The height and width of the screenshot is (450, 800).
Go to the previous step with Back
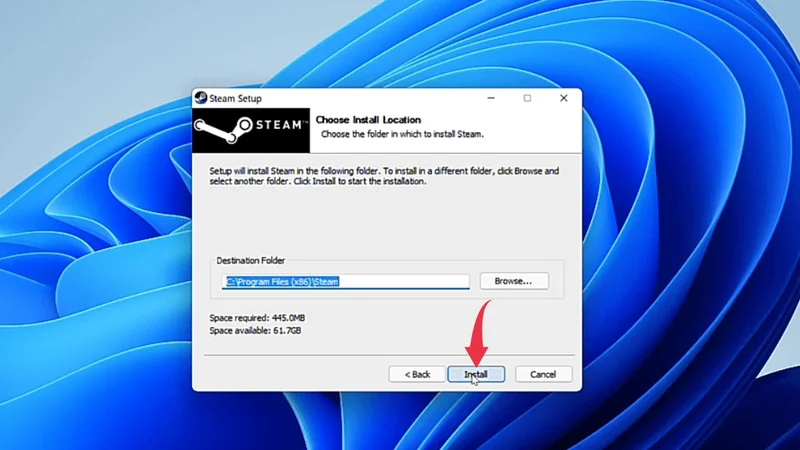[x=417, y=374]
